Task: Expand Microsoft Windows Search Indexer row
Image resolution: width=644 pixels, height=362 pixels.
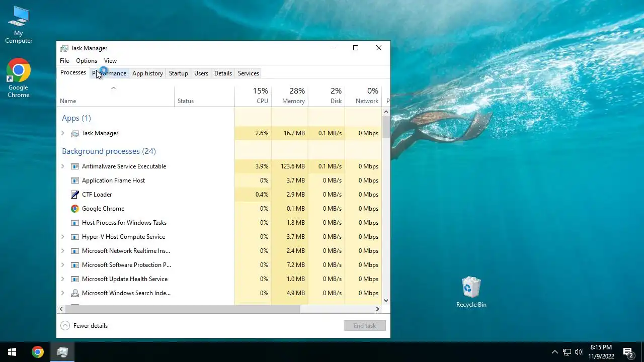Action: coord(63,293)
